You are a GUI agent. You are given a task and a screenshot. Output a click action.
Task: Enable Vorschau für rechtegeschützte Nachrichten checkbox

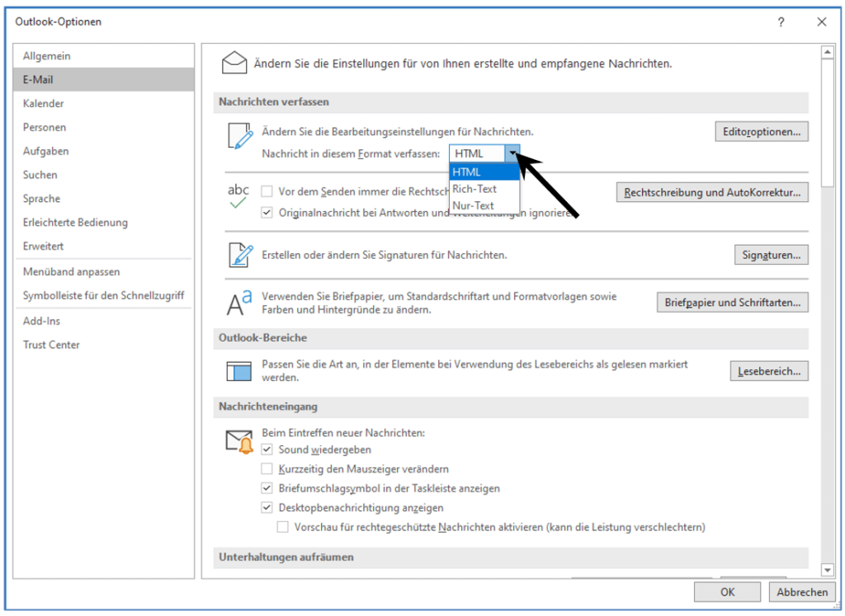282,527
